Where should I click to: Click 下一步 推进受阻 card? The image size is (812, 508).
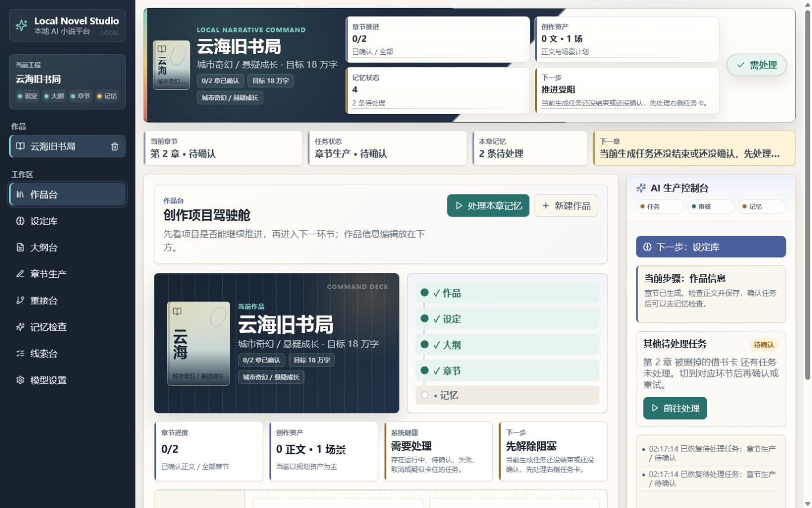pyautogui.click(x=627, y=91)
